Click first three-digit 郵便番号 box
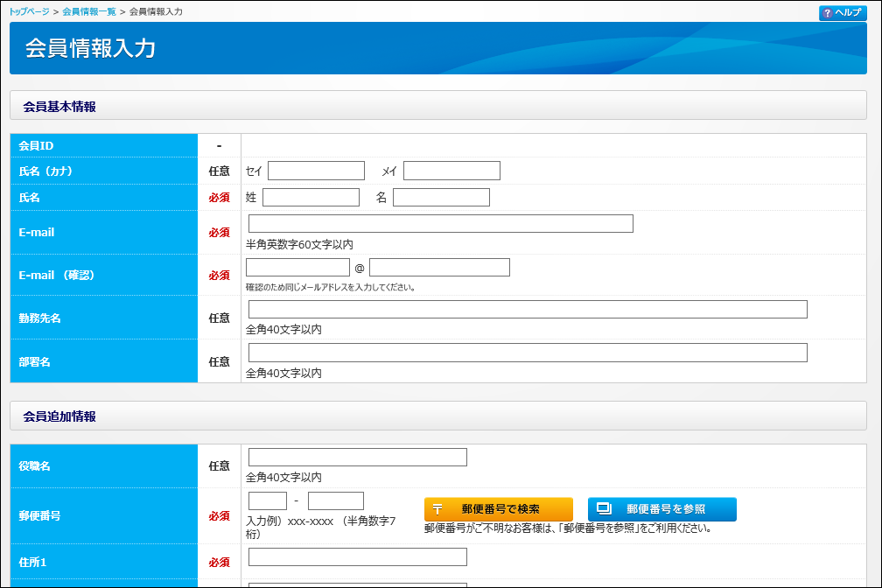Screen dimensions: 882x588 click(x=268, y=501)
